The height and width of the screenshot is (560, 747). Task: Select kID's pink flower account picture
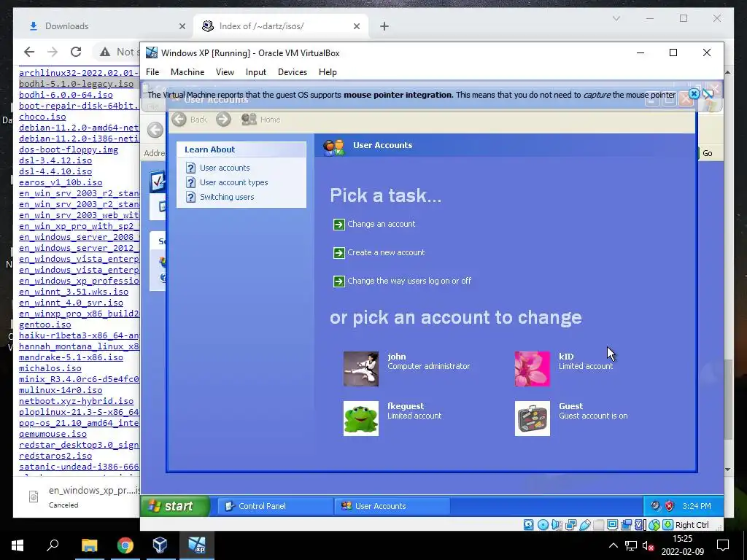532,369
